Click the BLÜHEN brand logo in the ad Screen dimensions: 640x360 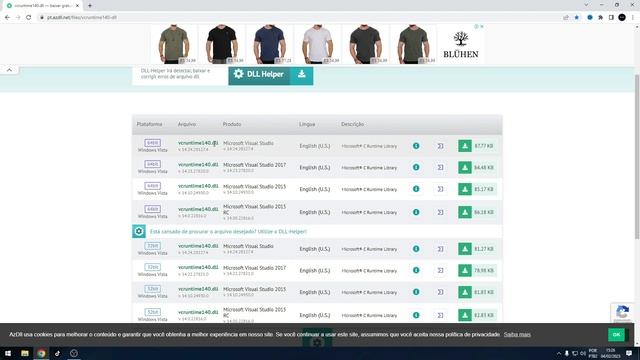tap(461, 44)
